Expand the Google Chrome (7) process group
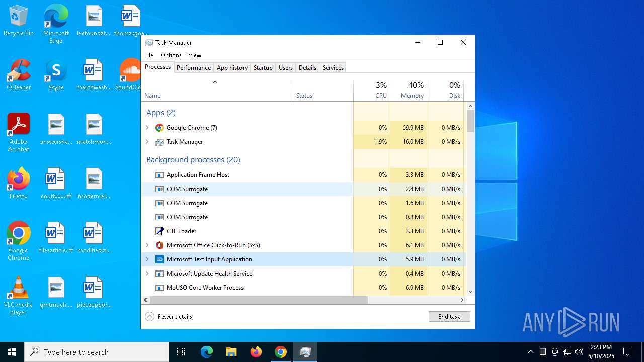644x362 pixels. pyautogui.click(x=147, y=128)
